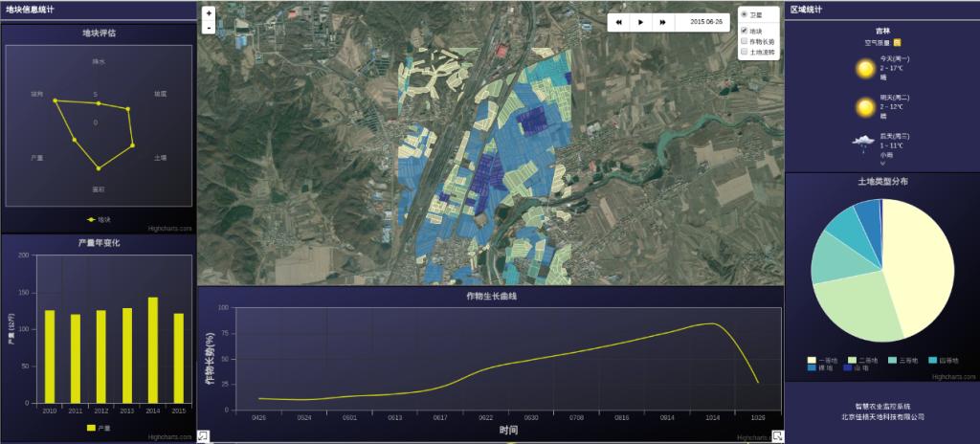Click the fast-forward playback button
The height and width of the screenshot is (444, 980).
663,21
